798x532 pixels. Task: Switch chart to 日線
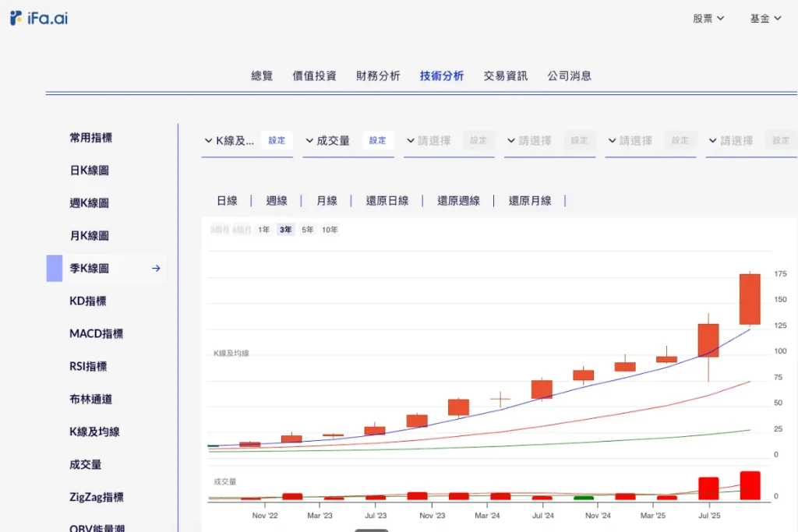click(227, 201)
